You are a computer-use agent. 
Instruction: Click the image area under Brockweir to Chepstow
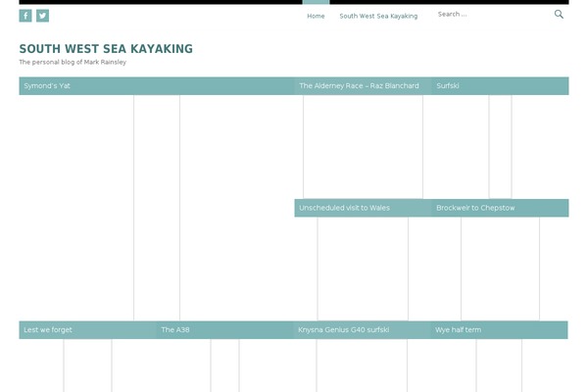click(500, 268)
